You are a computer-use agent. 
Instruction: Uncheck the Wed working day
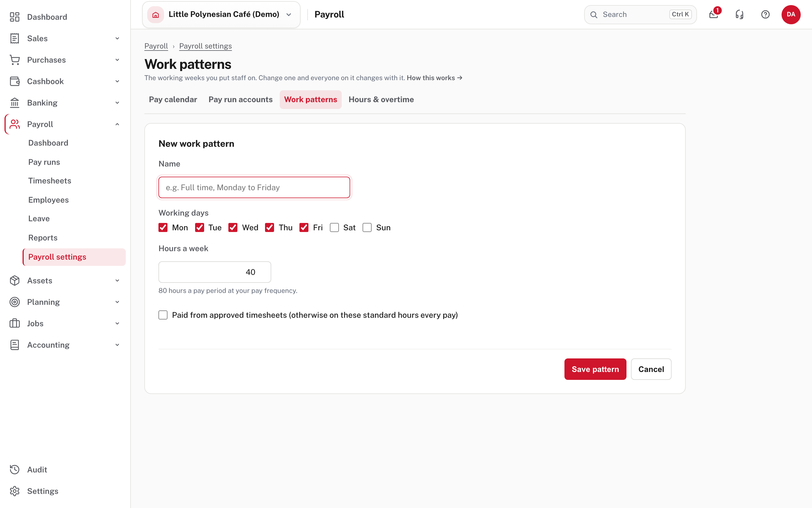(233, 227)
